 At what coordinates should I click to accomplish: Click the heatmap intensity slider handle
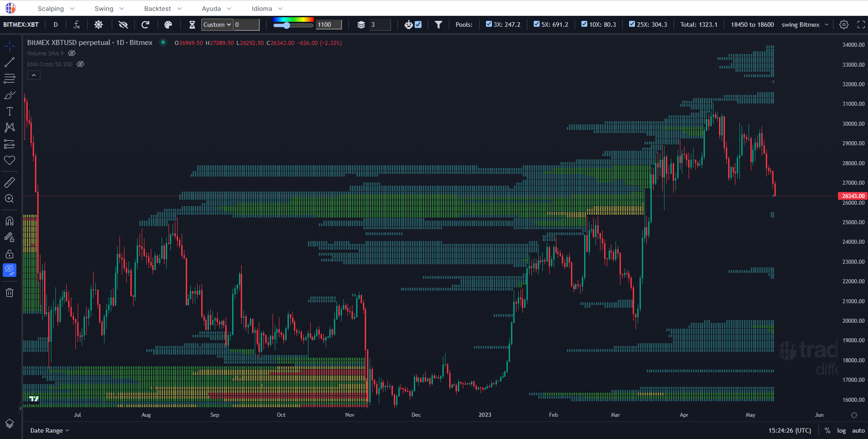point(287,25)
